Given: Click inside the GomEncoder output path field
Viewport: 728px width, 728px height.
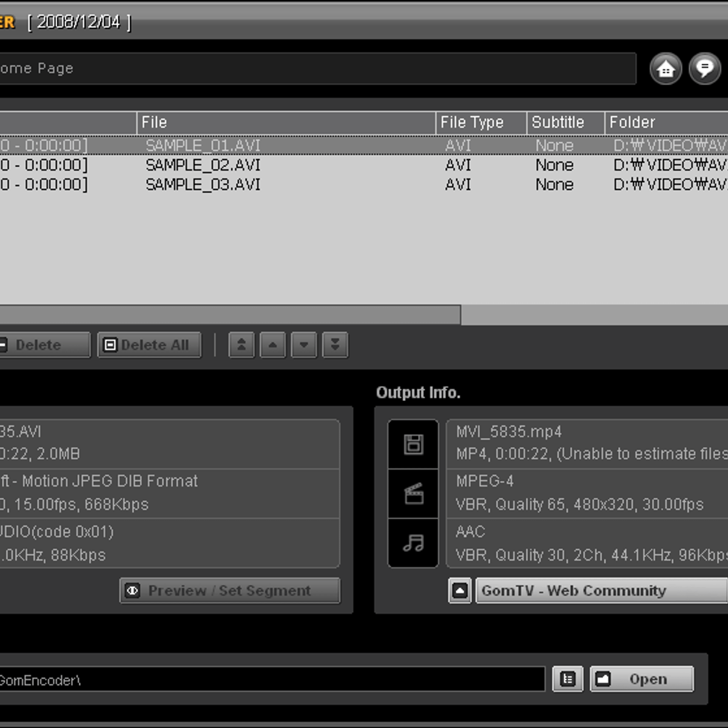Looking at the screenshot, I should point(273,679).
